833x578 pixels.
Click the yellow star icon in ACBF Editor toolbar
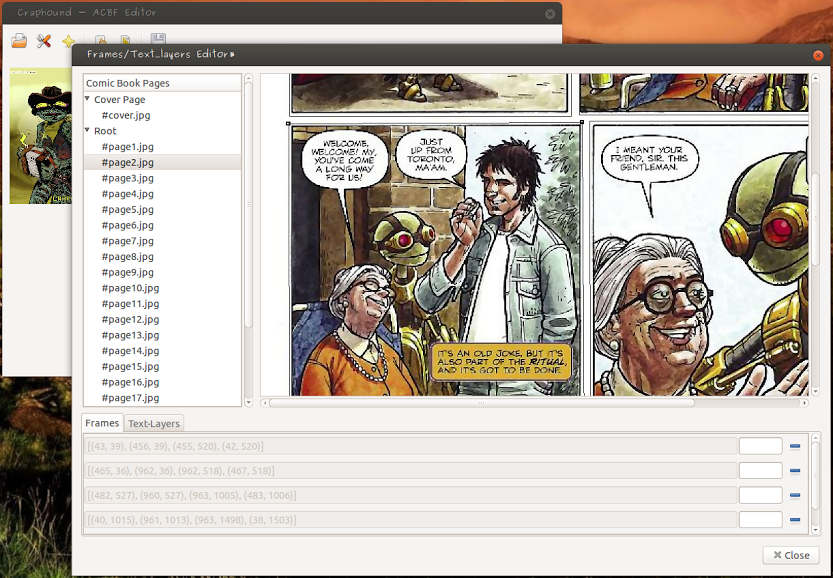[x=69, y=41]
